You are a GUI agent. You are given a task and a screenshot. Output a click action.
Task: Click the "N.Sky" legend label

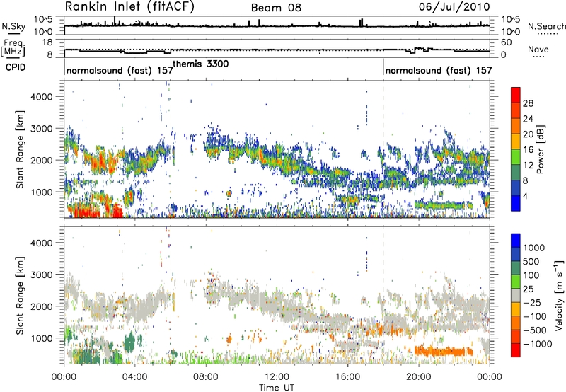tap(13, 27)
